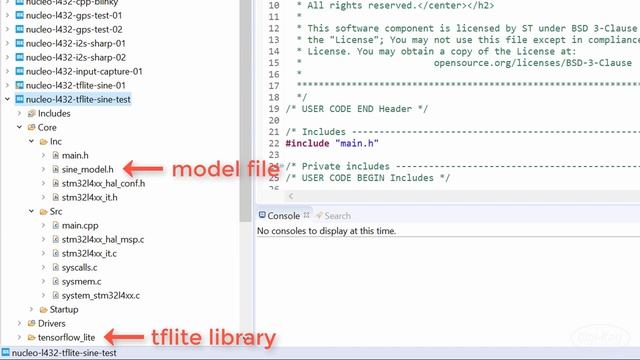Click the nucleo-l432-i2s-sharp-01 project icon
Image resolution: width=640 pixels, height=360 pixels.
pyautogui.click(x=19, y=43)
